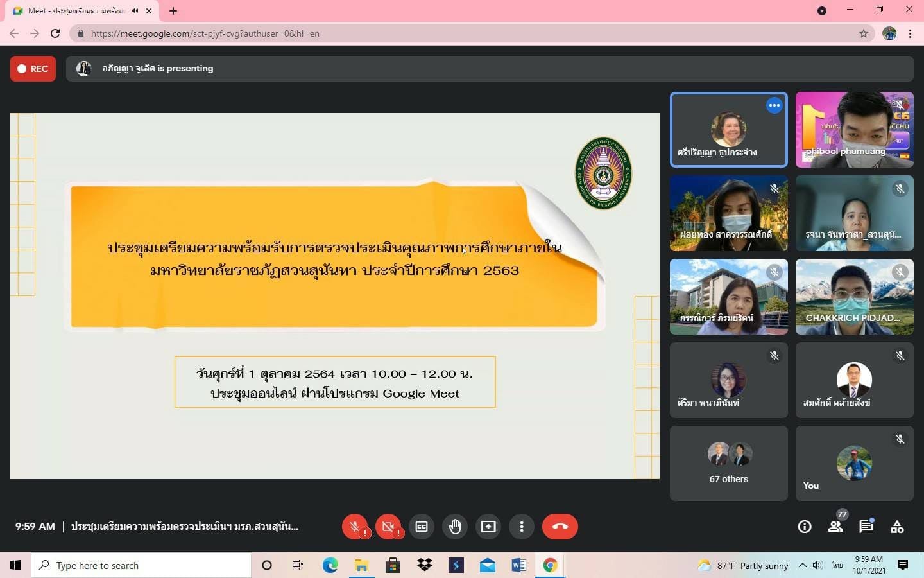Open more options three-dot menu in call bar
Viewport: 924px width, 578px height.
coord(522,527)
